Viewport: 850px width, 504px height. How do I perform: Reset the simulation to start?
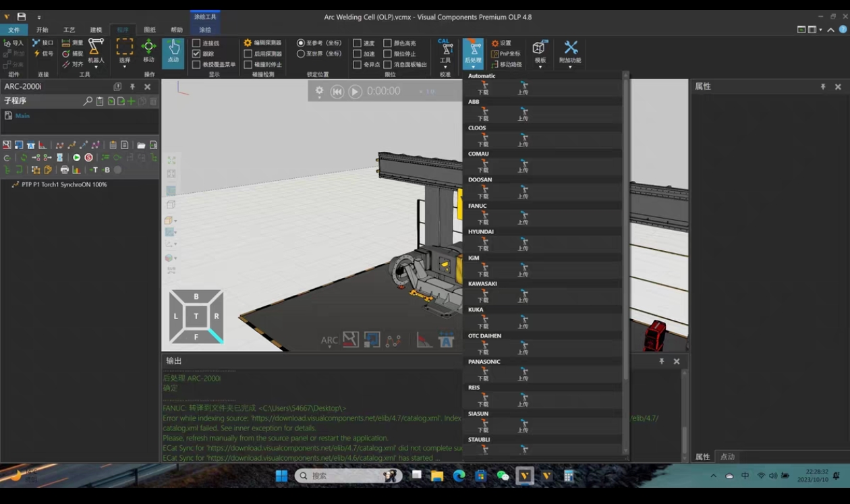337,92
